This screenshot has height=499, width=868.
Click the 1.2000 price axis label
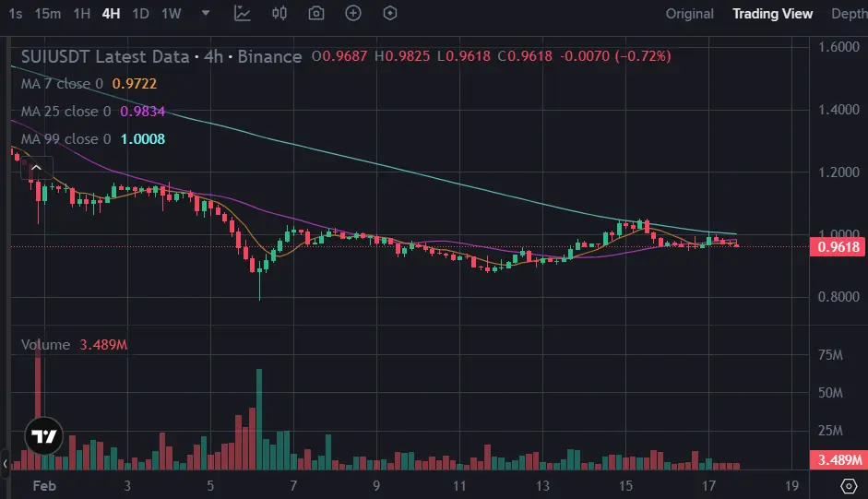point(838,172)
